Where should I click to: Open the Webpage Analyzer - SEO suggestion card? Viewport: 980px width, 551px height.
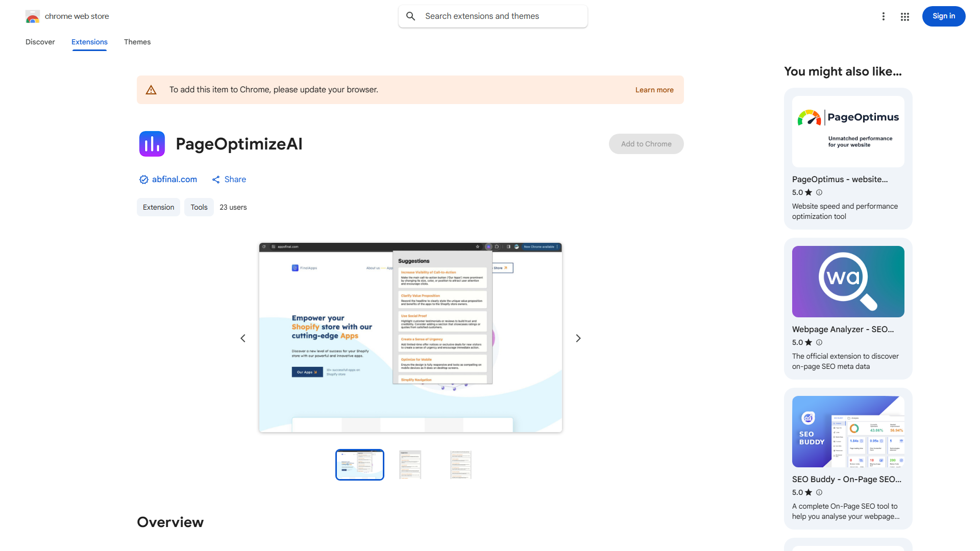pyautogui.click(x=847, y=309)
